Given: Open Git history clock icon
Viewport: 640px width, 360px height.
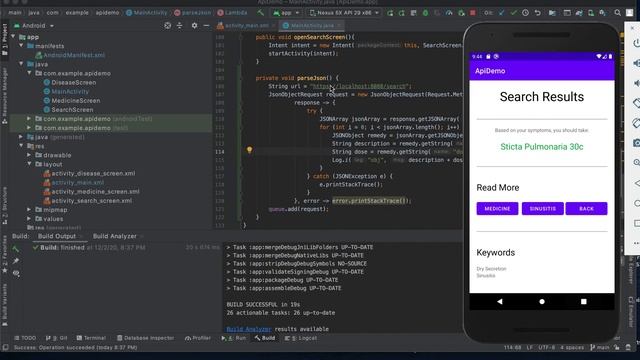Looking at the screenshot, I should point(525,13).
